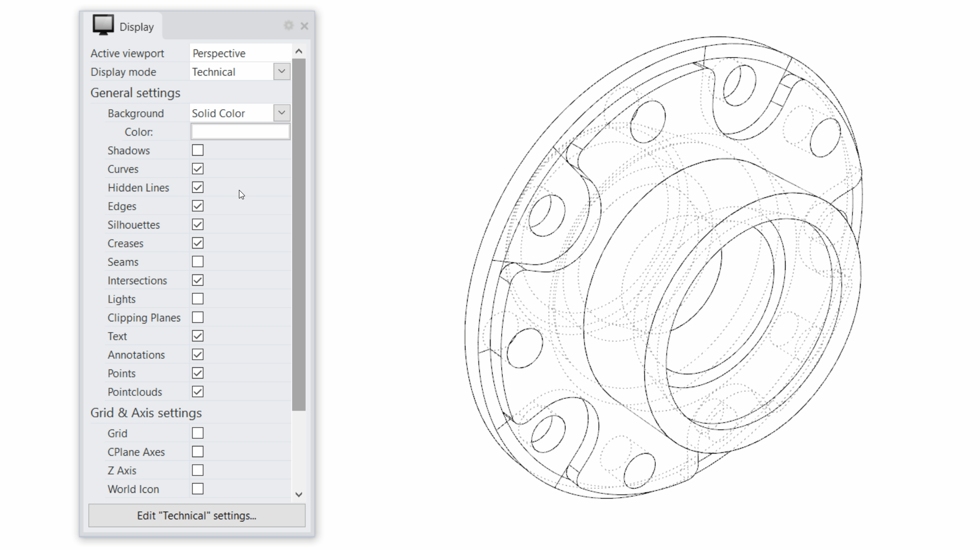Click Edit "Technical" settings button
Viewport: 980px width, 550px height.
coord(197,516)
